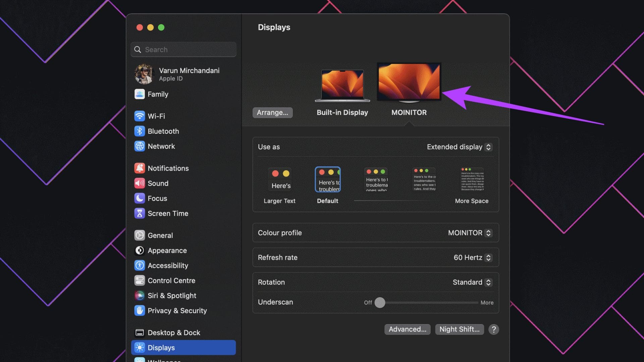The width and height of the screenshot is (644, 362).
Task: Click the General gear icon
Action: pos(140,235)
